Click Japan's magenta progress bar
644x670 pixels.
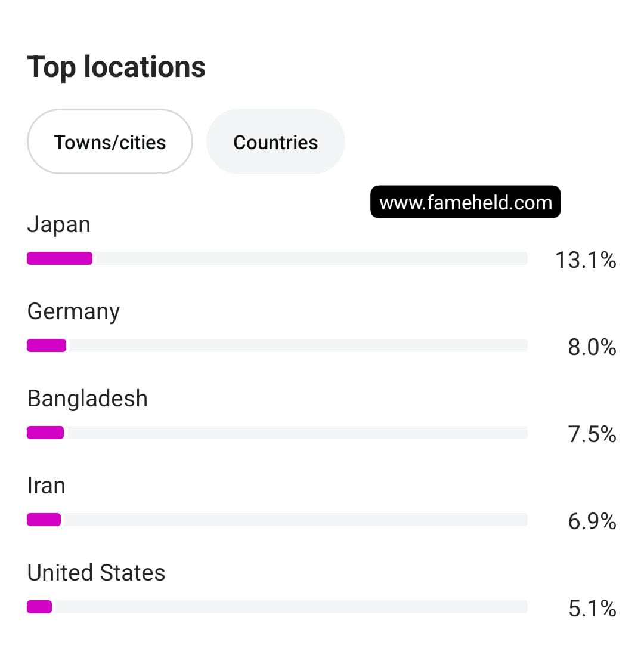[x=60, y=258]
